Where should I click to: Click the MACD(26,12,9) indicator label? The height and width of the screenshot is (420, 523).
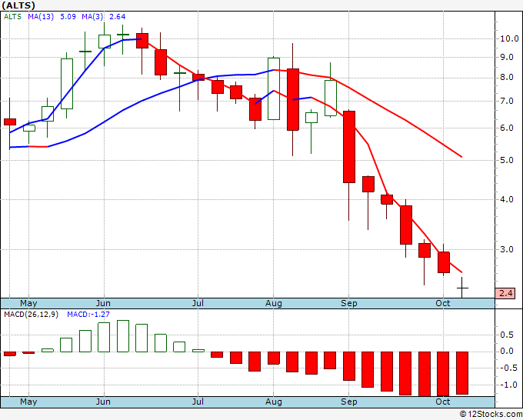pyautogui.click(x=31, y=315)
